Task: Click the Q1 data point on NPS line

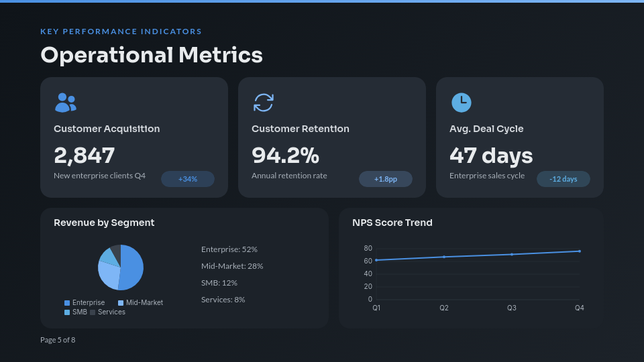Action: tap(376, 260)
